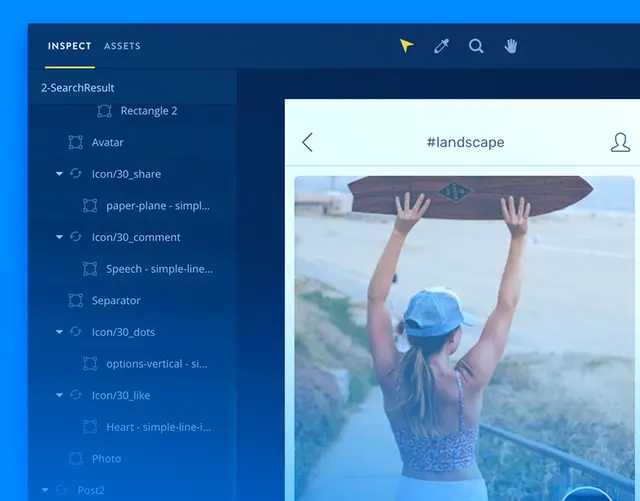This screenshot has width=640, height=501.
Task: Click the magnifier zoom tool
Action: click(476, 46)
